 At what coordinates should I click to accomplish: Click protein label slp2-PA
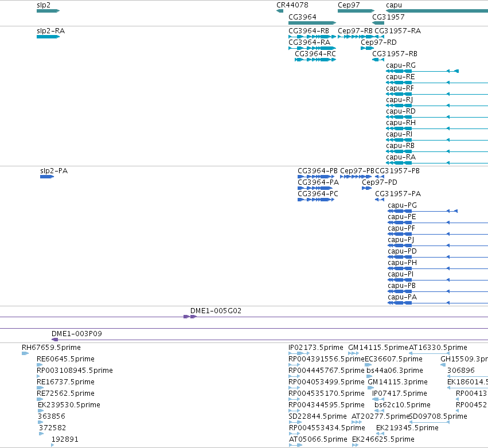[54, 171]
